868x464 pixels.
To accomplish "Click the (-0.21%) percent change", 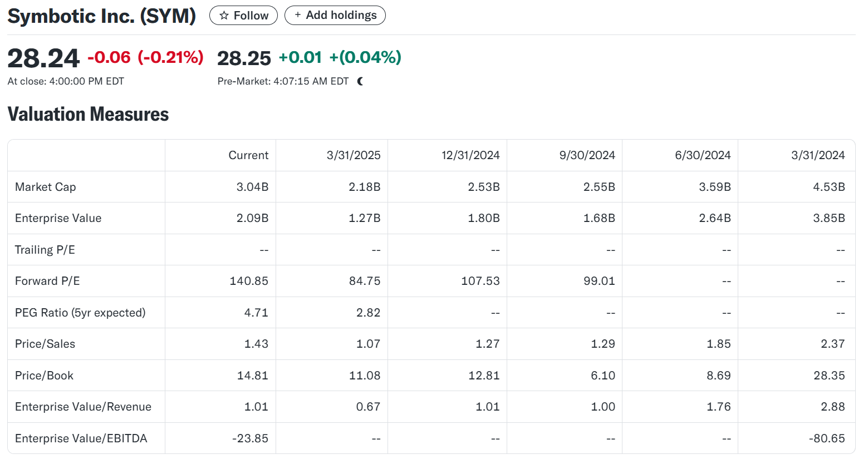I will pyautogui.click(x=170, y=57).
